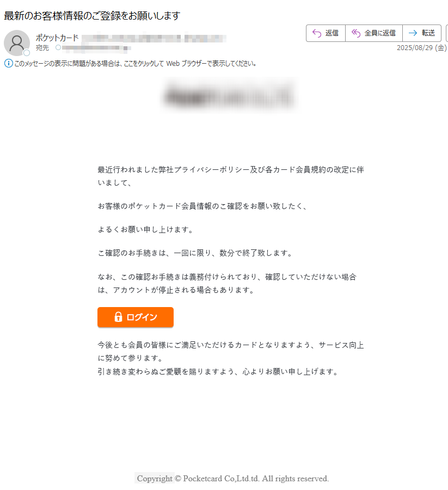Click the recipient address next to 宛先
The height and width of the screenshot is (490, 448).
[x=96, y=48]
